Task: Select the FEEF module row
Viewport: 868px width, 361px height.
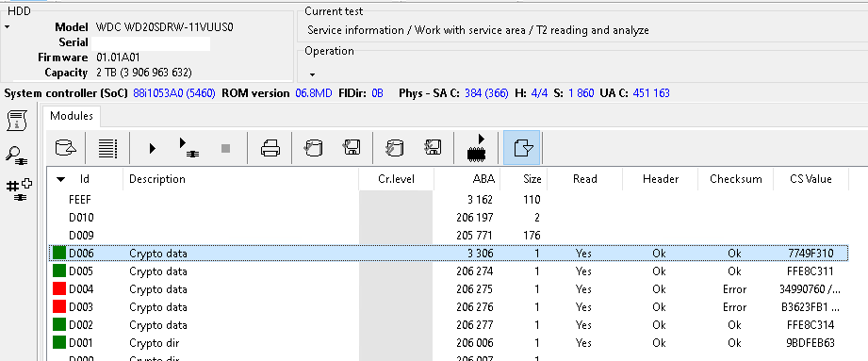Action: [x=449, y=199]
